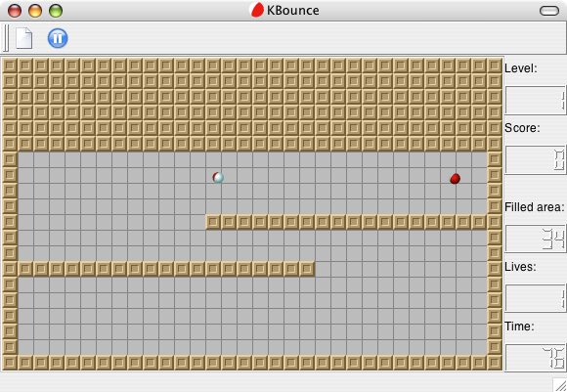The width and height of the screenshot is (567, 392).
Task: Click the Filled area display showing 34
Action: 535,239
